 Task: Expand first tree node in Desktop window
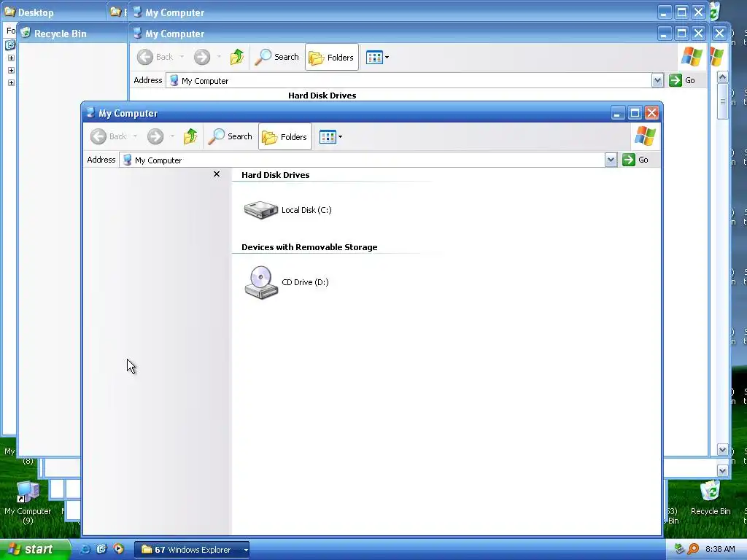[x=11, y=58]
